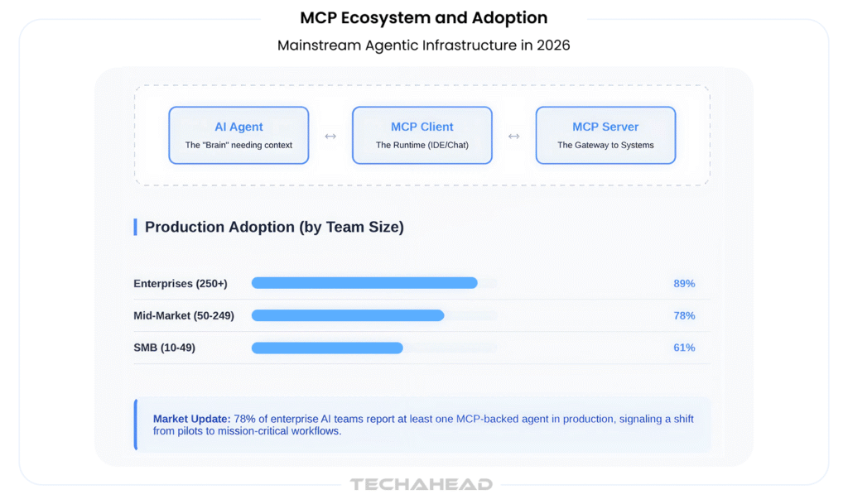Click the Mid-Market (50-249) row label
Screen dimensions: 848x504
pos(184,315)
